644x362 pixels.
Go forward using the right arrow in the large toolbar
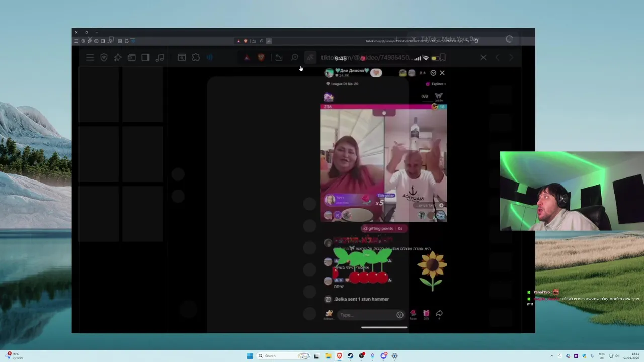511,58
